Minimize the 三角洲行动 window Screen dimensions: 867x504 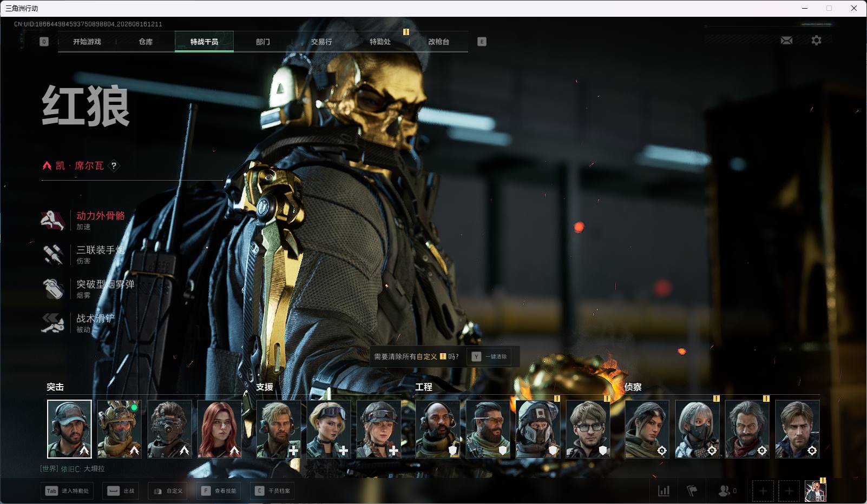pyautogui.click(x=805, y=8)
